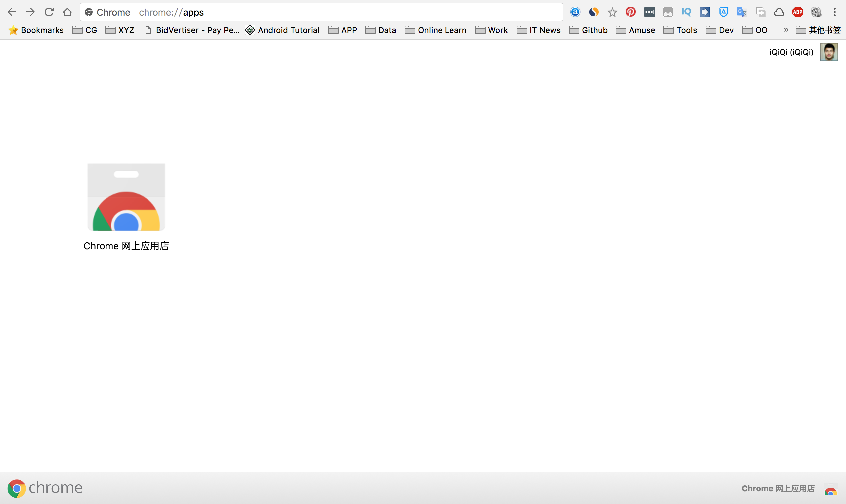Open the Online Learn bookmarks folder

435,30
